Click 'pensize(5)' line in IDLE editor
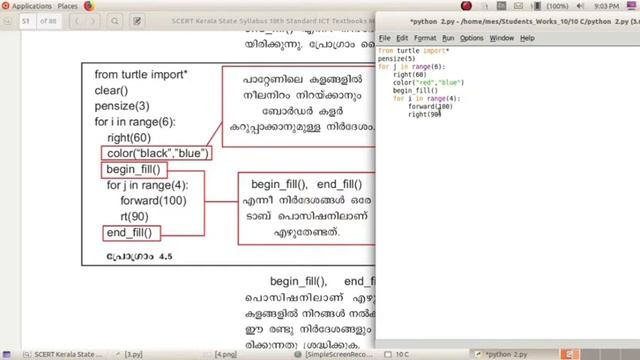 (x=396, y=59)
